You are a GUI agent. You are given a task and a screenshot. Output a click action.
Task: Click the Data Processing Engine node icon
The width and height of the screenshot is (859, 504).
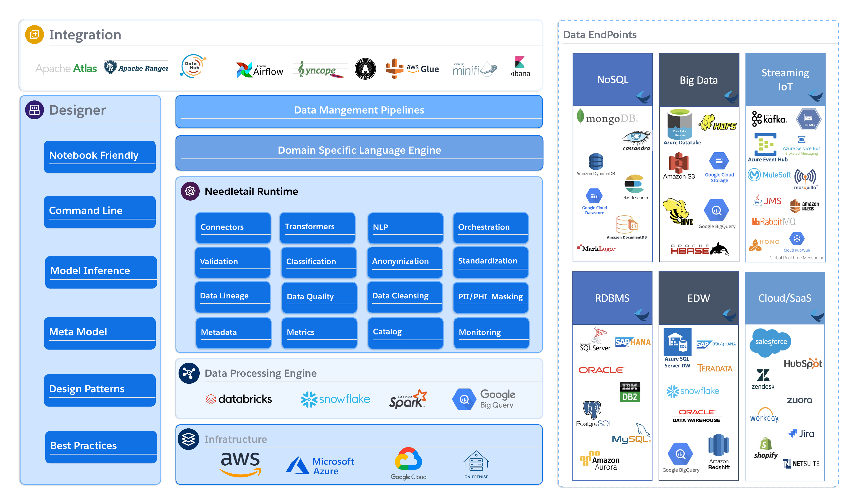point(189,373)
